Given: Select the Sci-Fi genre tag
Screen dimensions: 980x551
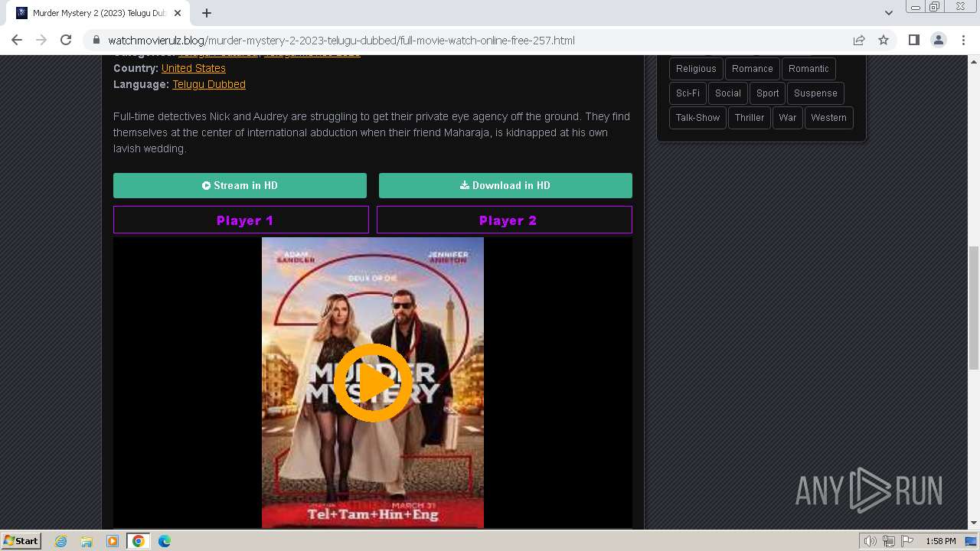Looking at the screenshot, I should click(x=688, y=93).
